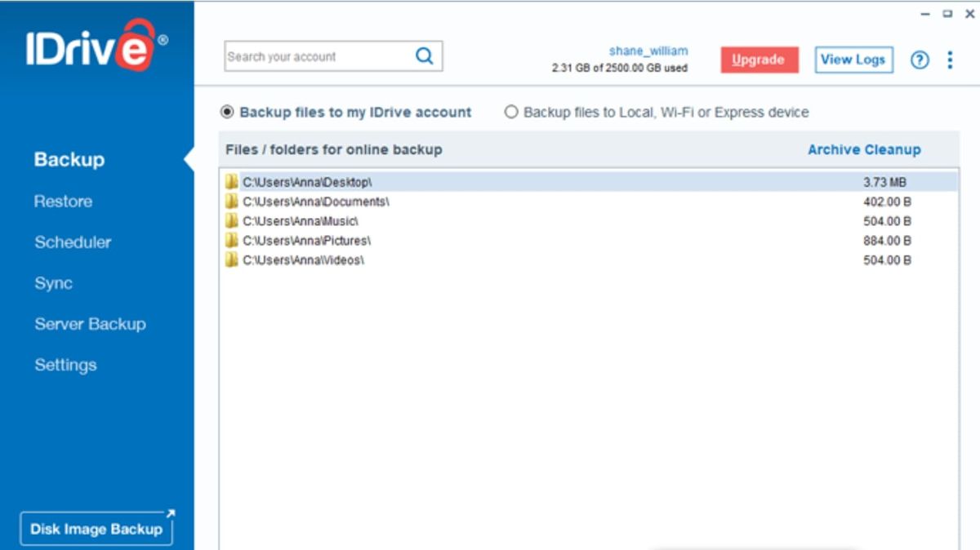Click the search magnifier icon

tap(423, 56)
